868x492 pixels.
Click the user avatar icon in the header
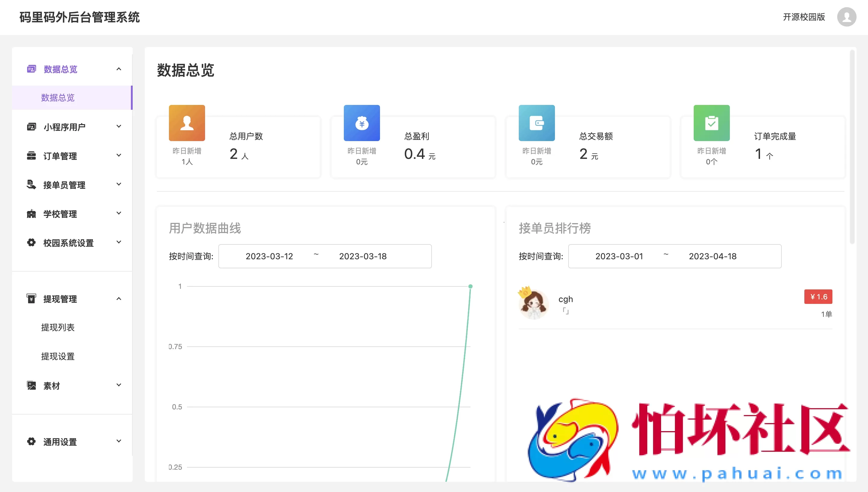[x=846, y=17]
